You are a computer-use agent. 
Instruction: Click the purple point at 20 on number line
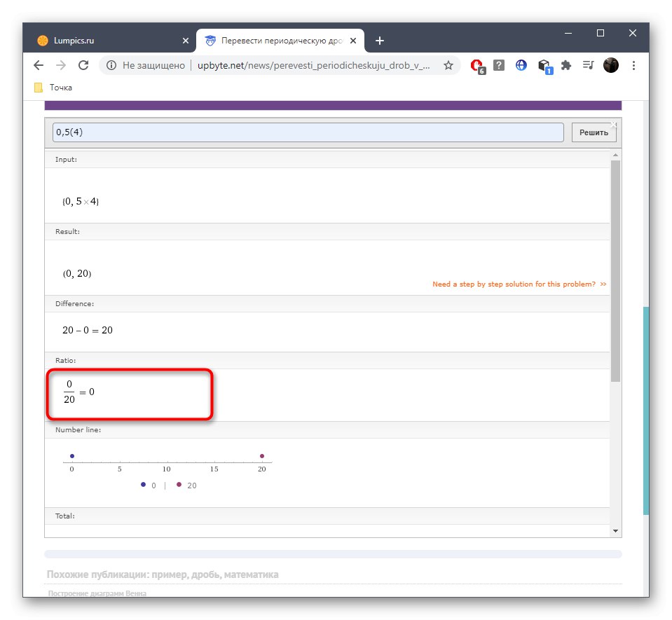pos(262,456)
